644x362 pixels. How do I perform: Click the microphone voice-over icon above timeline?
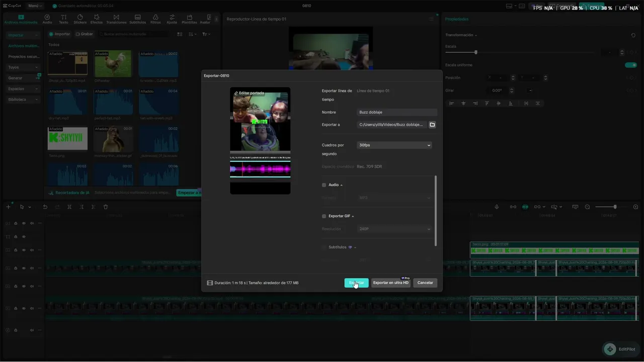[x=497, y=207]
